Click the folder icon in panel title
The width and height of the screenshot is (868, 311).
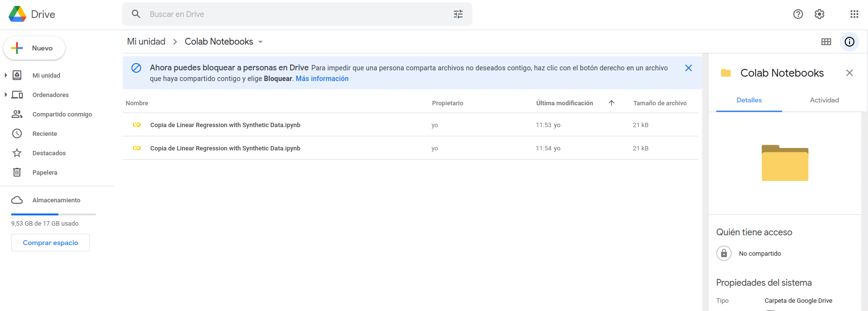726,73
